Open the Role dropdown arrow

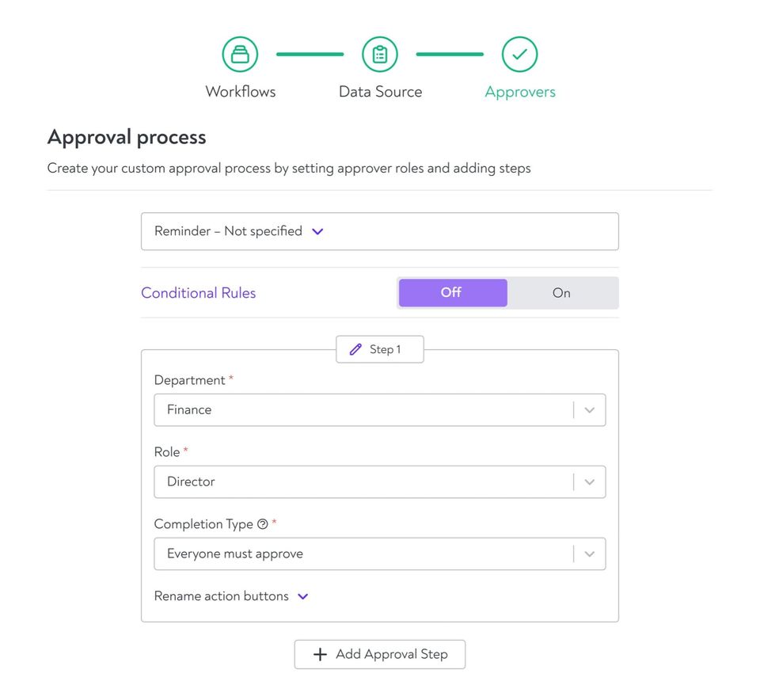tap(589, 482)
